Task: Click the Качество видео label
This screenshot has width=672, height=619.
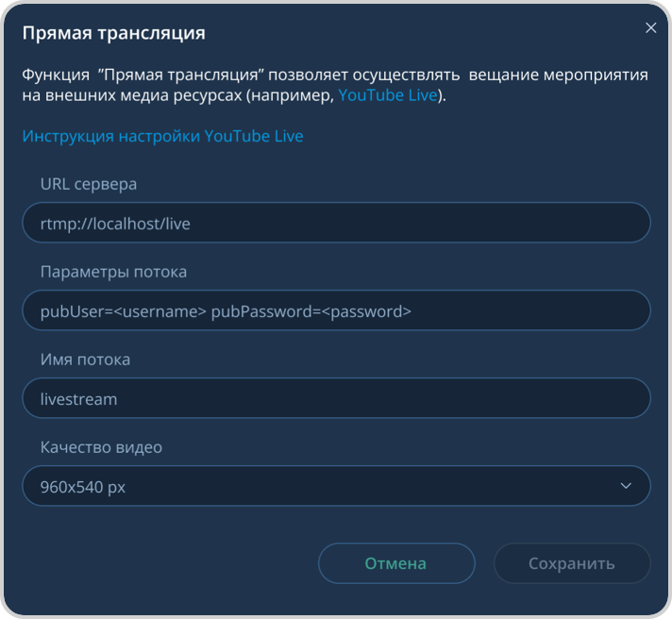Action: [101, 447]
